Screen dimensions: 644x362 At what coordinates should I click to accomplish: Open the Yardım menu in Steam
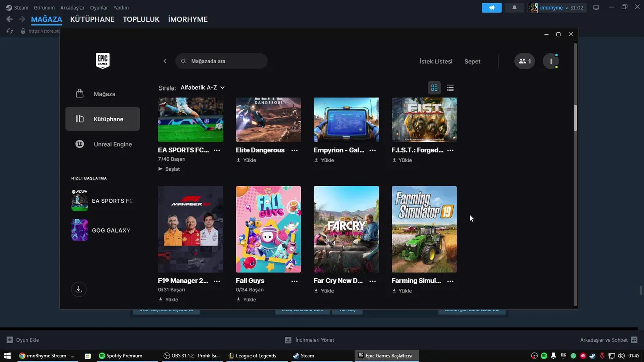point(121,8)
